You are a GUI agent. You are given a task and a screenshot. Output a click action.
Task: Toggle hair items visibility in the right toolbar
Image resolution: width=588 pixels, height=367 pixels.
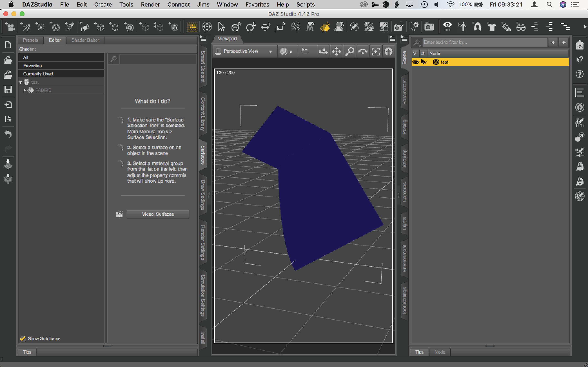tap(477, 27)
